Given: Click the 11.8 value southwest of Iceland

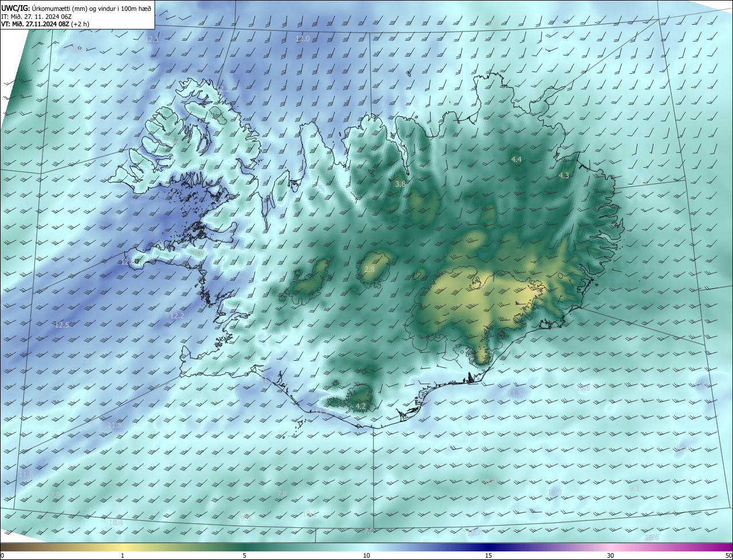Looking at the screenshot, I should (x=115, y=425).
